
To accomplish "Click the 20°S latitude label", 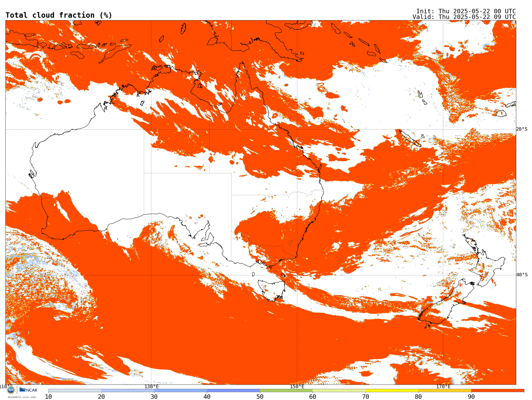I will pyautogui.click(x=522, y=129).
